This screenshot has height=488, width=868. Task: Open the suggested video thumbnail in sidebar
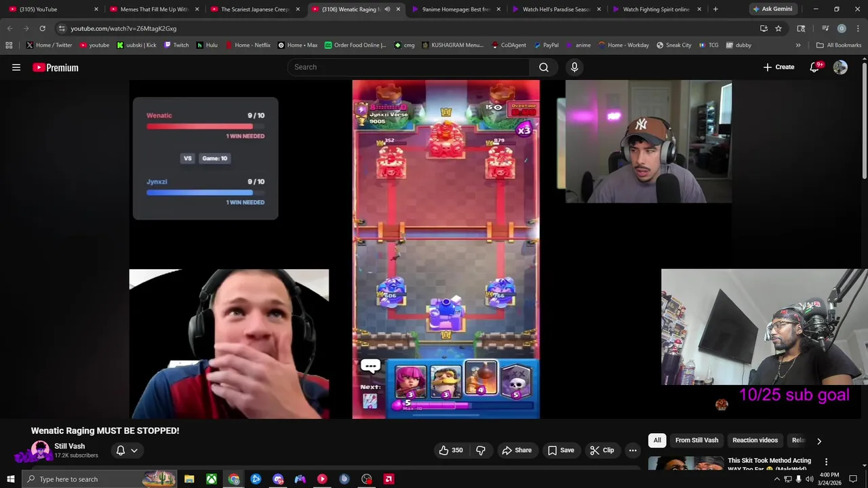[685, 464]
